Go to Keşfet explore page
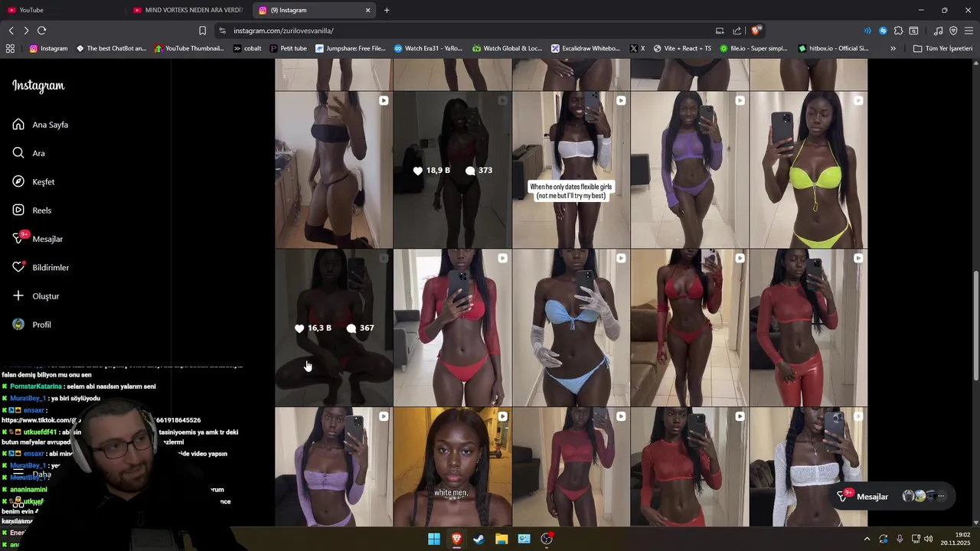This screenshot has width=980, height=551. tap(34, 182)
